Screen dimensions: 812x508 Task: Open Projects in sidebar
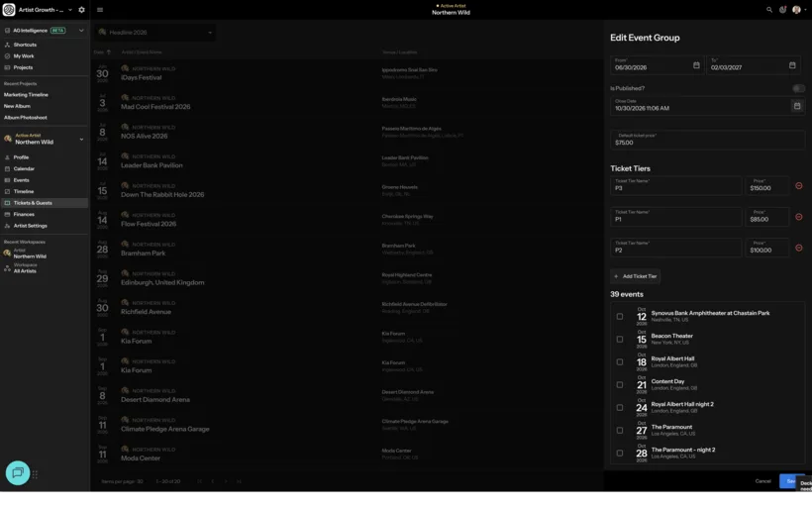coord(23,67)
